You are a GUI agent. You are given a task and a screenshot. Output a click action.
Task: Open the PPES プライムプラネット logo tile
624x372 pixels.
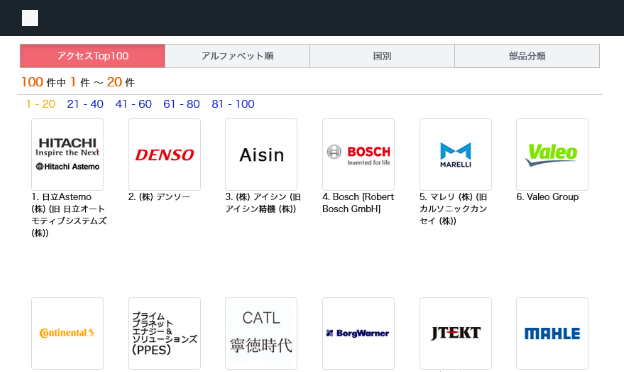(164, 333)
